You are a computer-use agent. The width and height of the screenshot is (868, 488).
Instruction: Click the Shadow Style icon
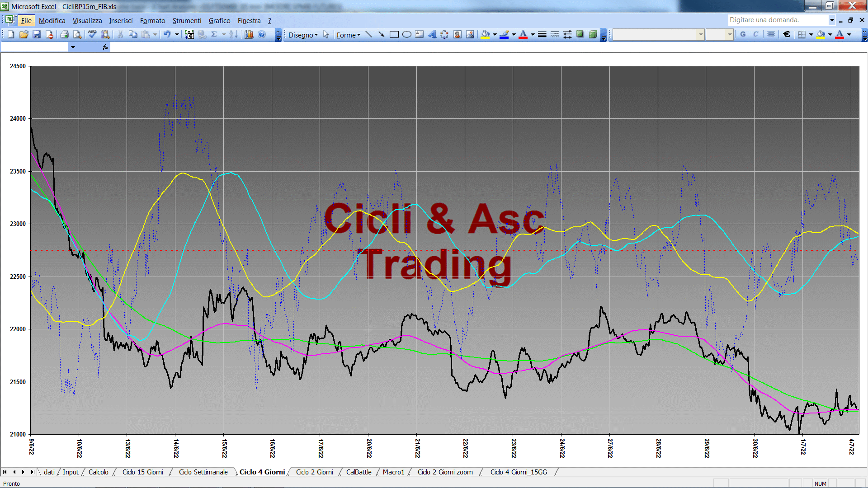pos(580,34)
